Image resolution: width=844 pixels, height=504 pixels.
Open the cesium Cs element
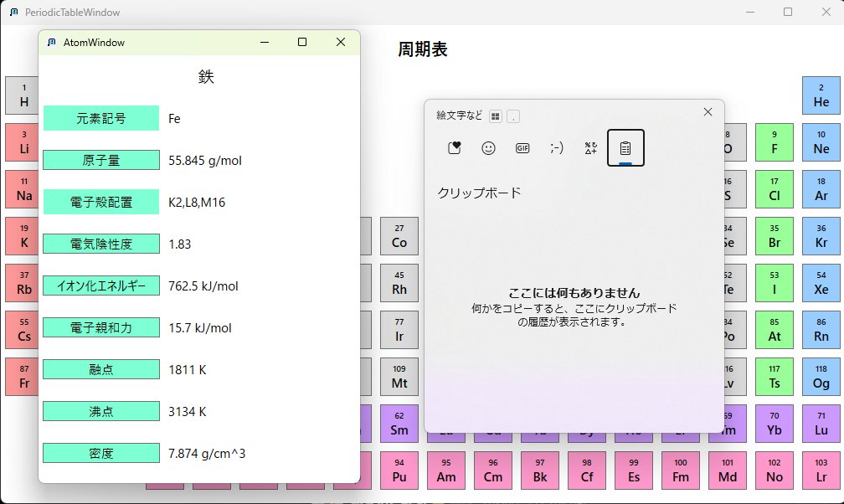22,330
